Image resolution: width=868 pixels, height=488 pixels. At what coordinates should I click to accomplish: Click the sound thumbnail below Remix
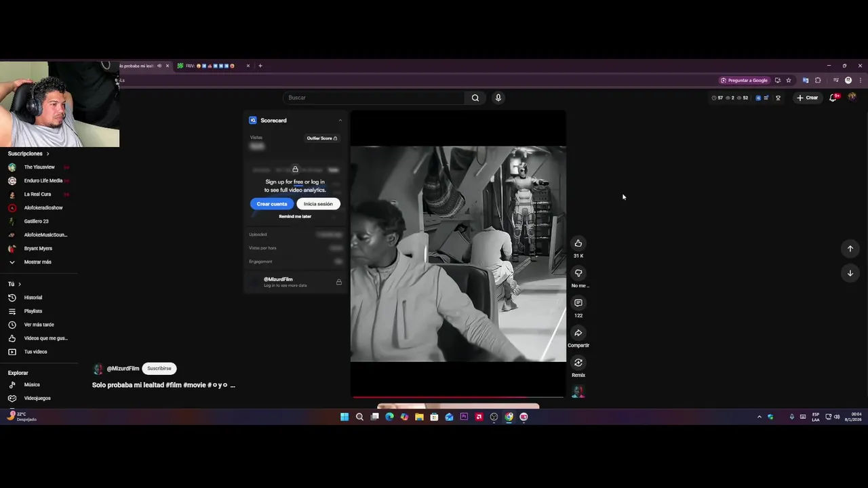tap(578, 391)
